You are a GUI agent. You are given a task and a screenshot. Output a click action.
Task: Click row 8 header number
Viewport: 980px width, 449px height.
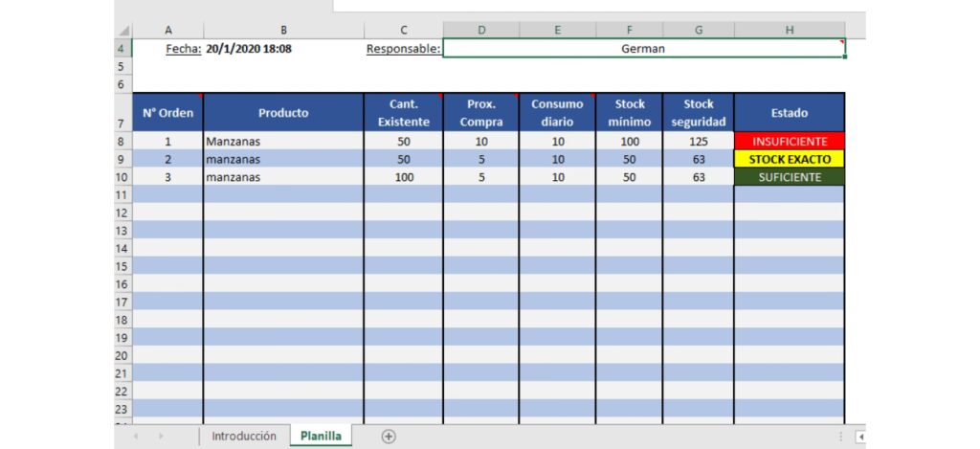point(122,142)
